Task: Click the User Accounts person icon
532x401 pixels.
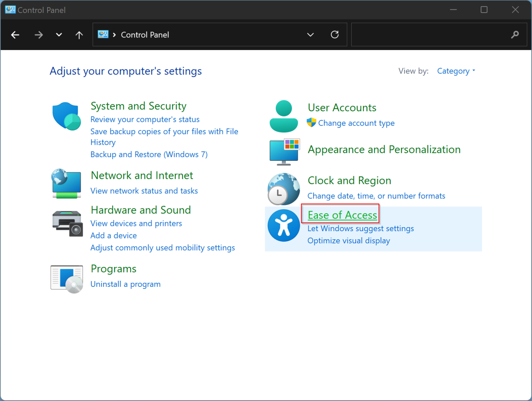Action: [x=283, y=116]
